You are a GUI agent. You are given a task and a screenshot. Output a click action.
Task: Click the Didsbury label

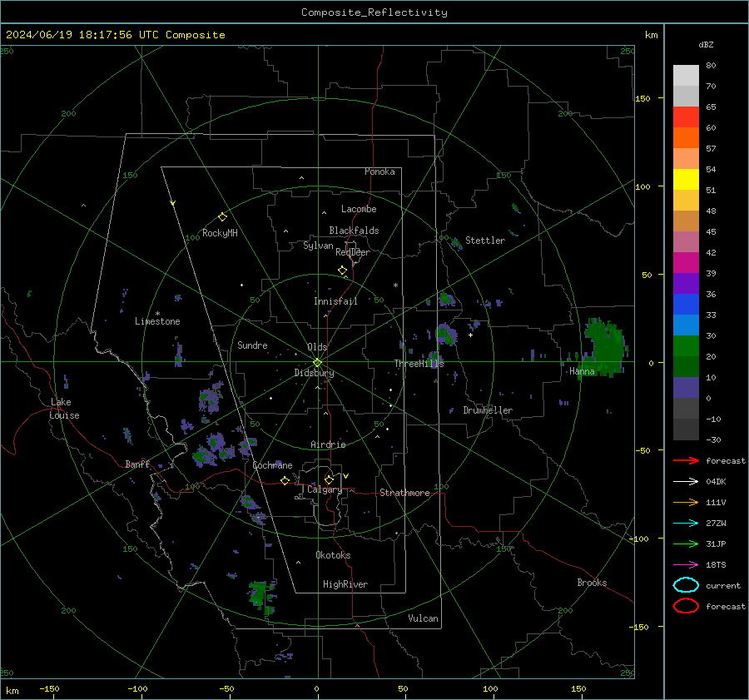click(x=314, y=373)
